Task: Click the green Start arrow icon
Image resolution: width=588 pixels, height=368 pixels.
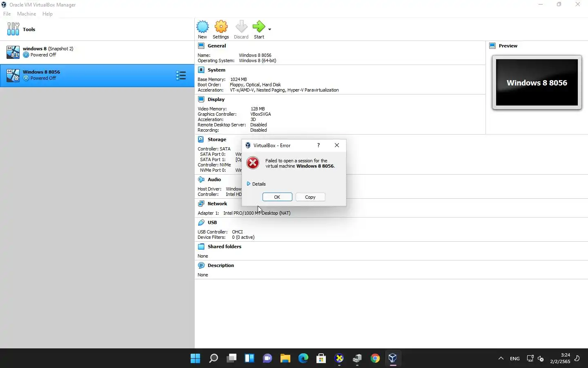Action: click(259, 27)
